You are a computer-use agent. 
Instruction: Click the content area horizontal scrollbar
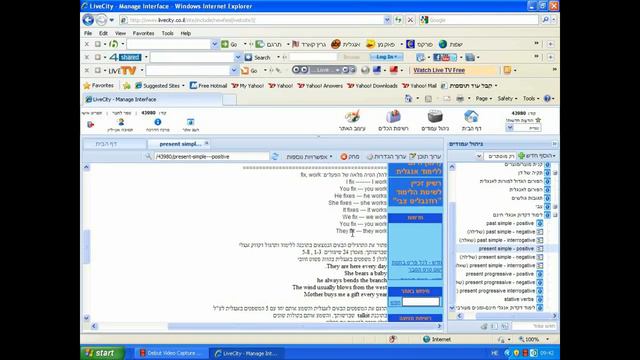[x=267, y=326]
